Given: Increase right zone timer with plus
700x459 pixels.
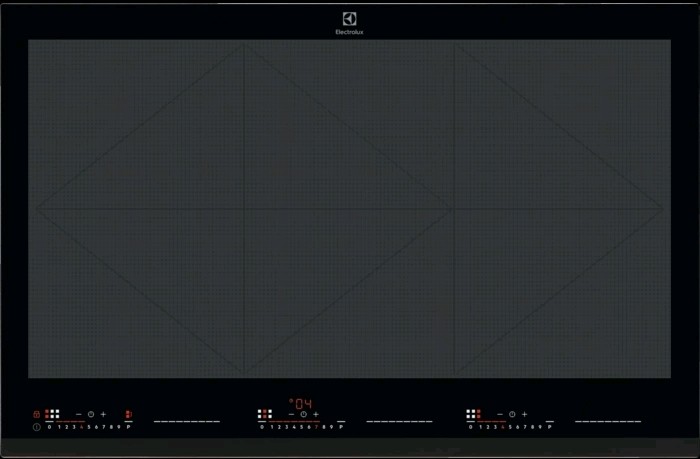Looking at the screenshot, I should point(525,414).
